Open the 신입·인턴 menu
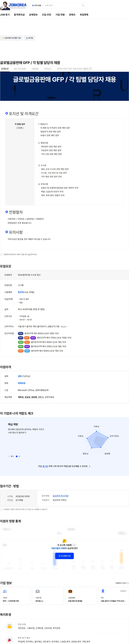The height and width of the screenshot is (644, 129). tap(46, 15)
